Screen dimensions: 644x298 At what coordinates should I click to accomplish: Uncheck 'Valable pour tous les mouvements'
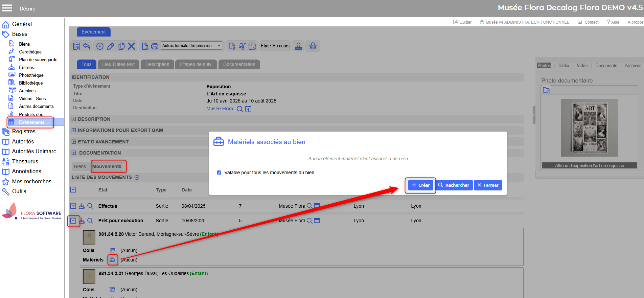[219, 173]
